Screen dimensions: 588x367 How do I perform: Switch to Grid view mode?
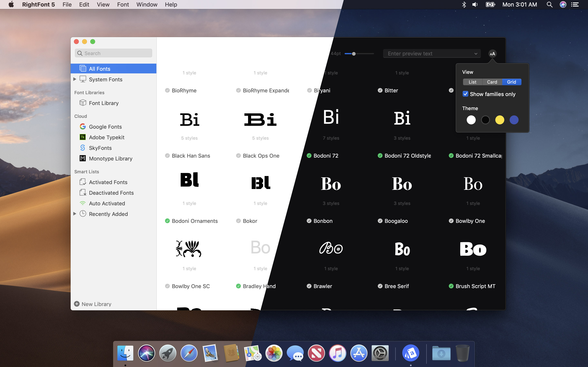[511, 82]
